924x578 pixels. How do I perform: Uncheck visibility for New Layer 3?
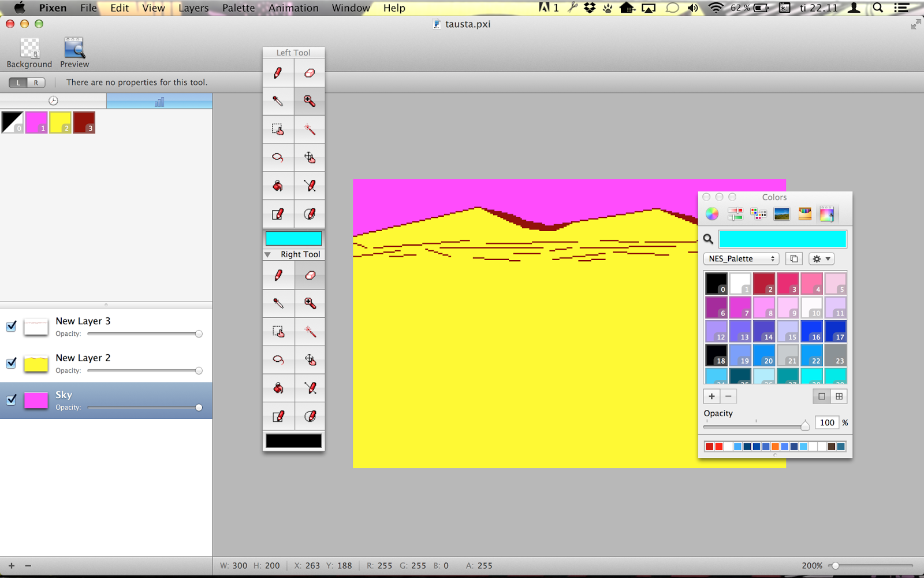click(10, 327)
